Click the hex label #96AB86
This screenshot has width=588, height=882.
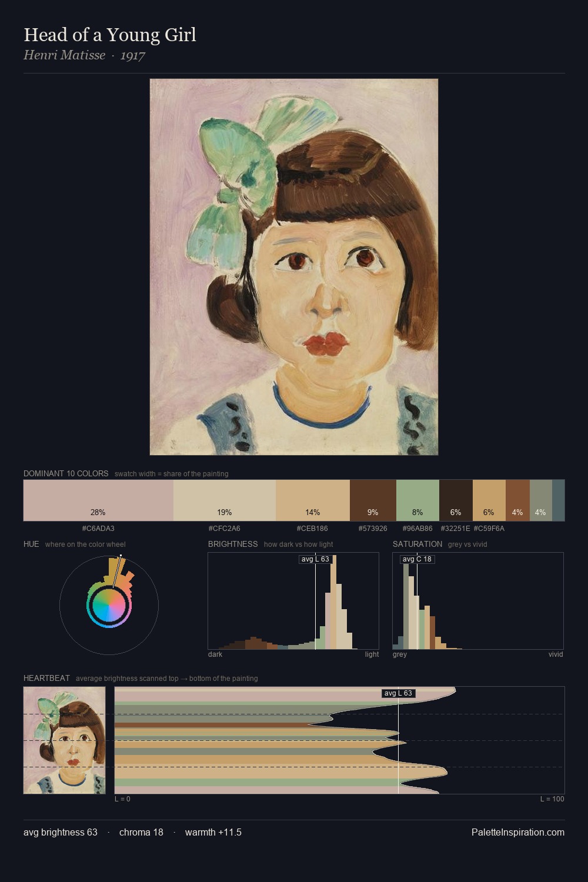417,529
